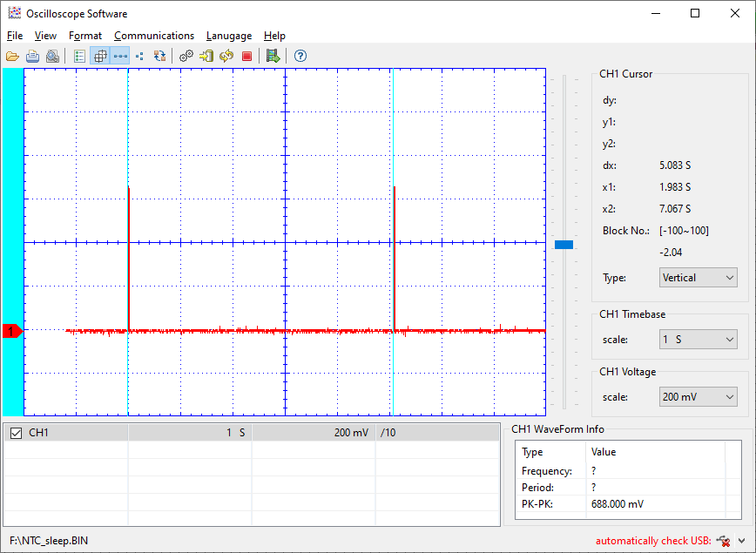
Task: Open the View menu
Action: [x=45, y=36]
